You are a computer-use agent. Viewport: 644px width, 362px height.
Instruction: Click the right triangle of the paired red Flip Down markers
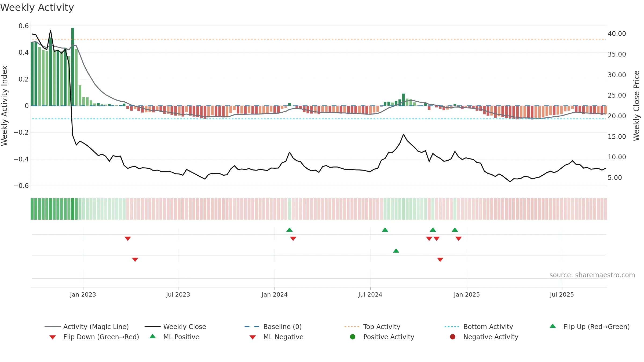click(436, 239)
